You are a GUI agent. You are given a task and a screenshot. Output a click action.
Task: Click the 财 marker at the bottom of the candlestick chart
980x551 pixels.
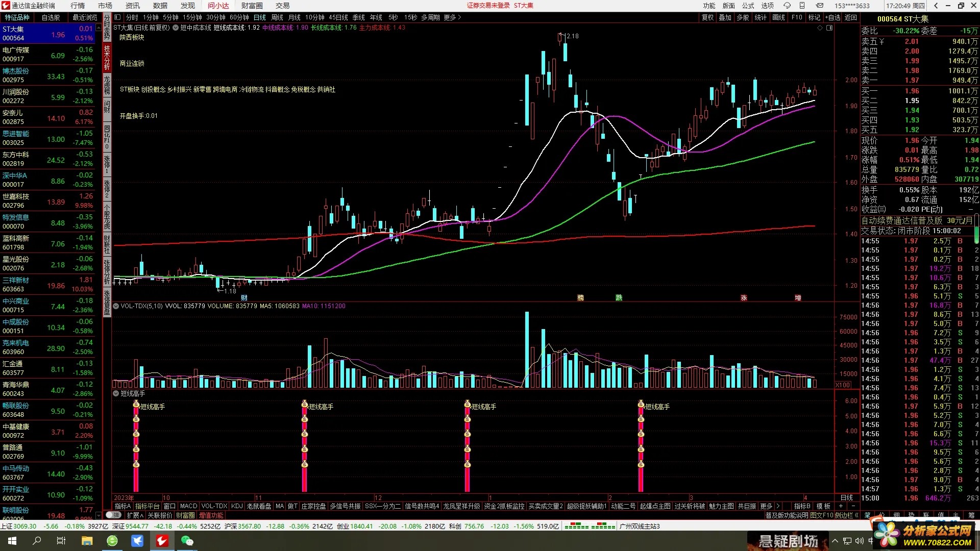pos(244,298)
